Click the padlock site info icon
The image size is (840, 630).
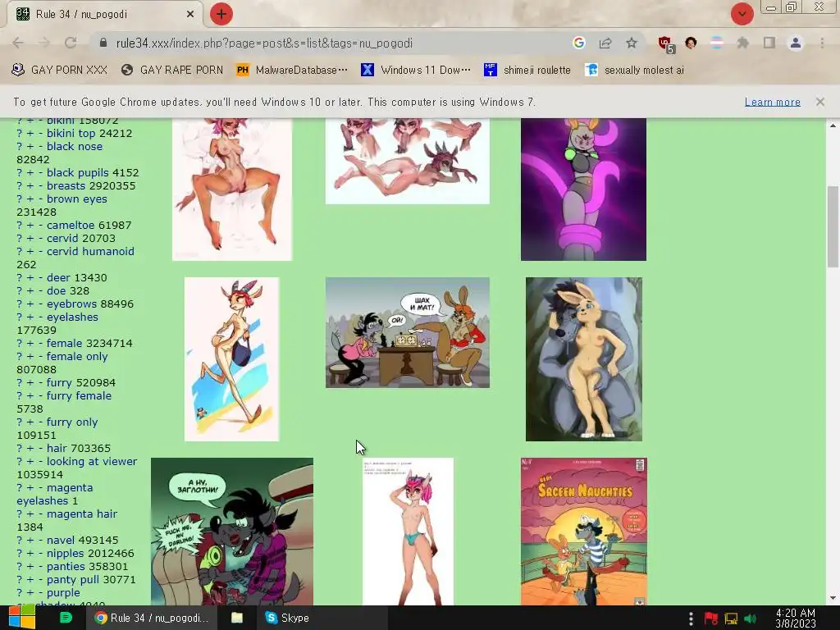[103, 43]
